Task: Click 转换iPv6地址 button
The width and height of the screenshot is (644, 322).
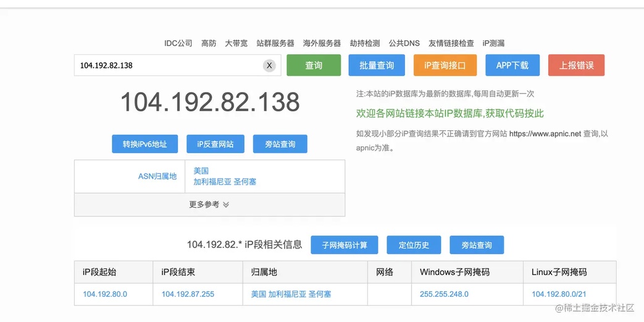Action: [x=145, y=144]
